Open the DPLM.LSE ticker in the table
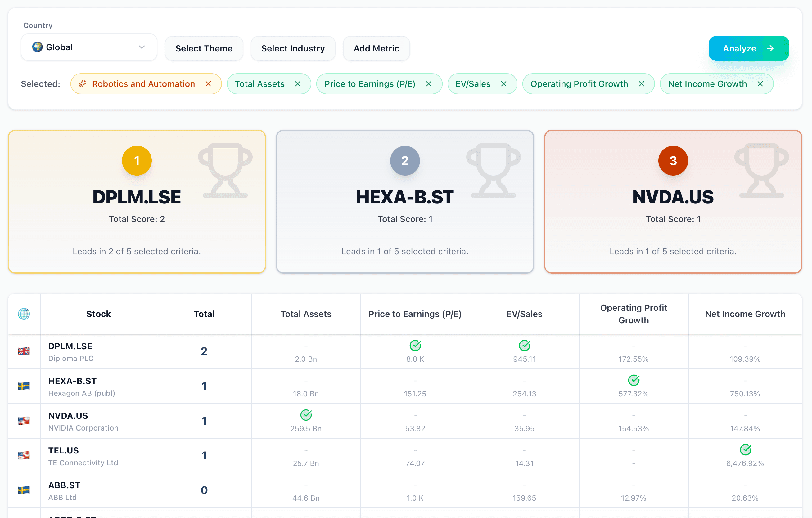 tap(70, 346)
